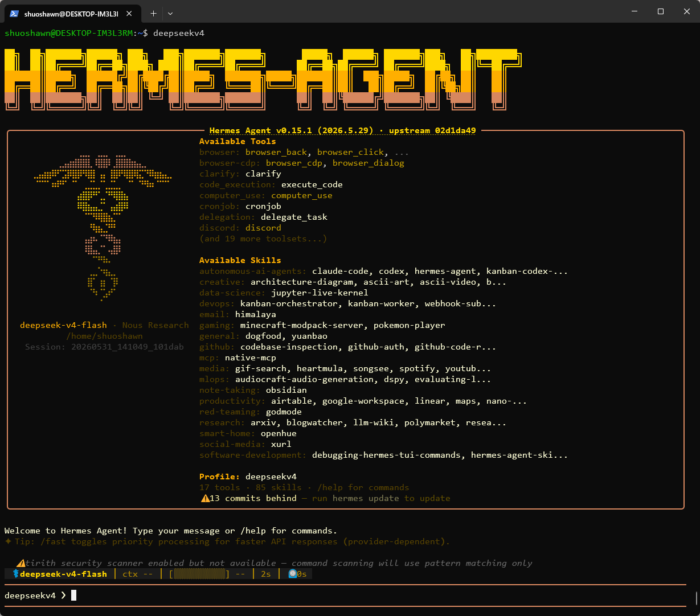Viewport: 700px width, 616px height.
Task: Click the warning icon beside 13 commits behind
Action: (205, 498)
